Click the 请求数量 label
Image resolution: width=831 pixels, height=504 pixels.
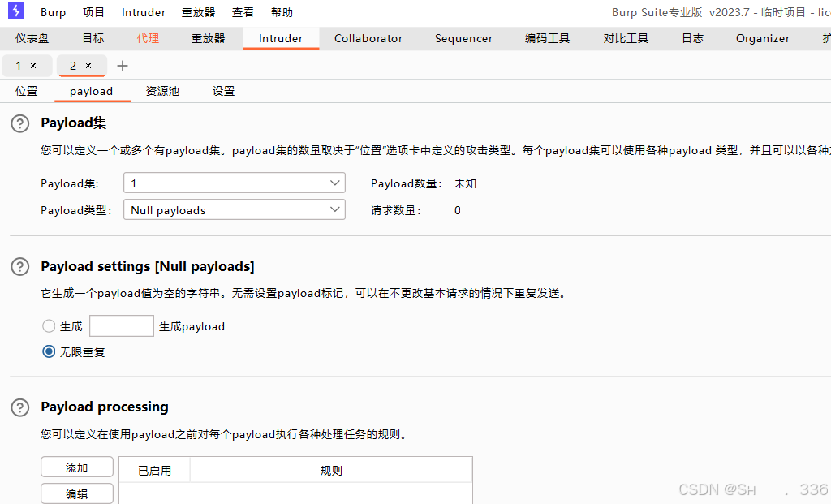[x=395, y=210]
